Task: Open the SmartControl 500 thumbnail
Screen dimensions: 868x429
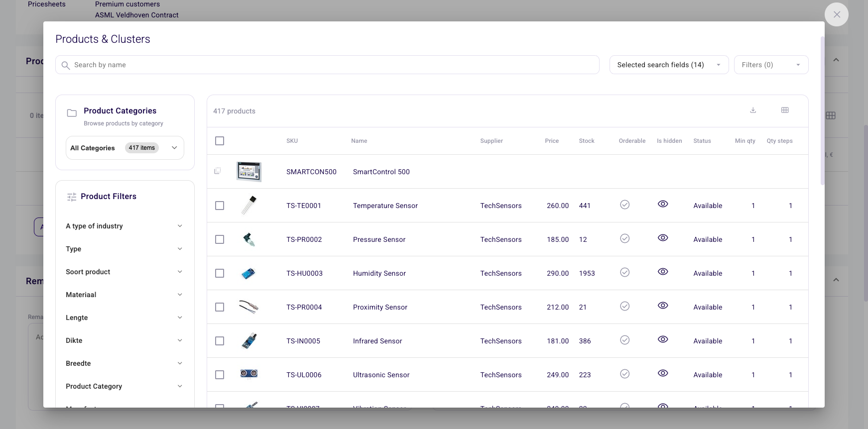Action: pyautogui.click(x=249, y=172)
